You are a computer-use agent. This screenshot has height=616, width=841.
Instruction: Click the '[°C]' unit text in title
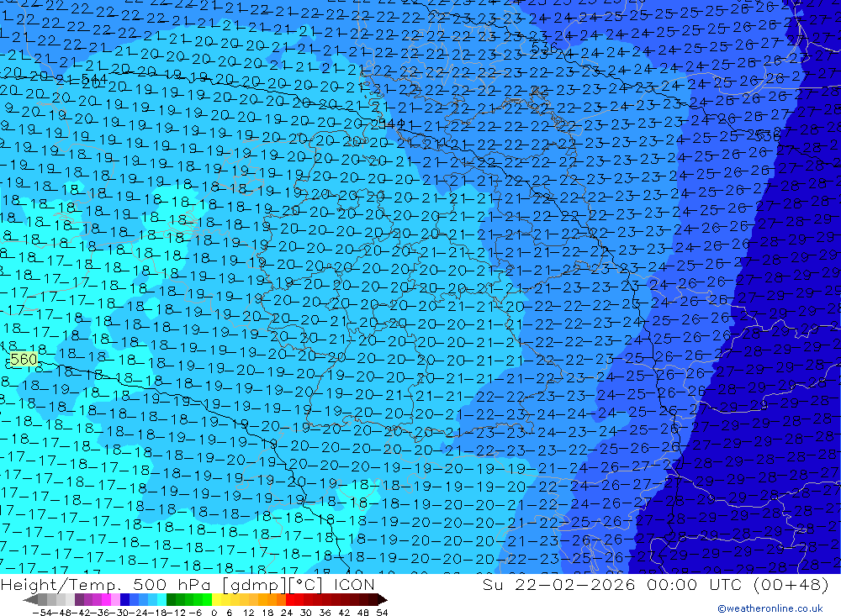click(x=307, y=584)
